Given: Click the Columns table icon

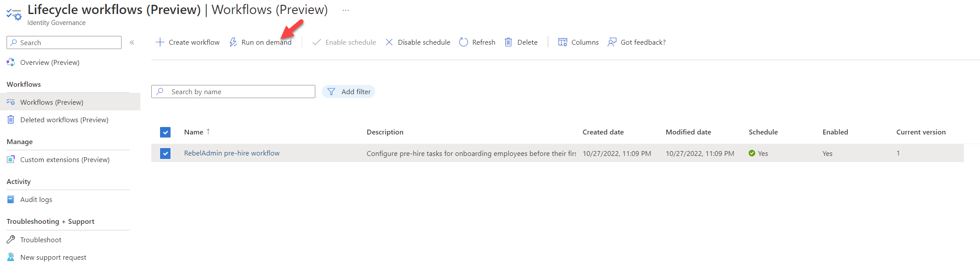Looking at the screenshot, I should tap(563, 42).
